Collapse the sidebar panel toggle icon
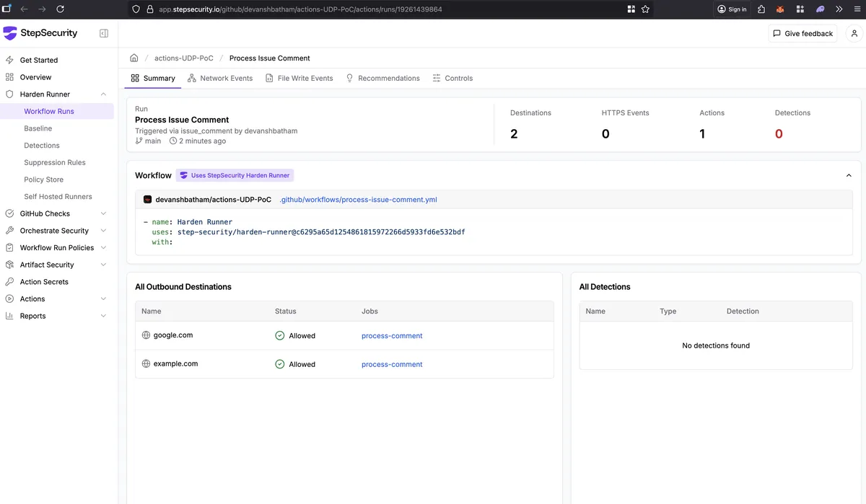Image resolution: width=866 pixels, height=504 pixels. pos(104,33)
